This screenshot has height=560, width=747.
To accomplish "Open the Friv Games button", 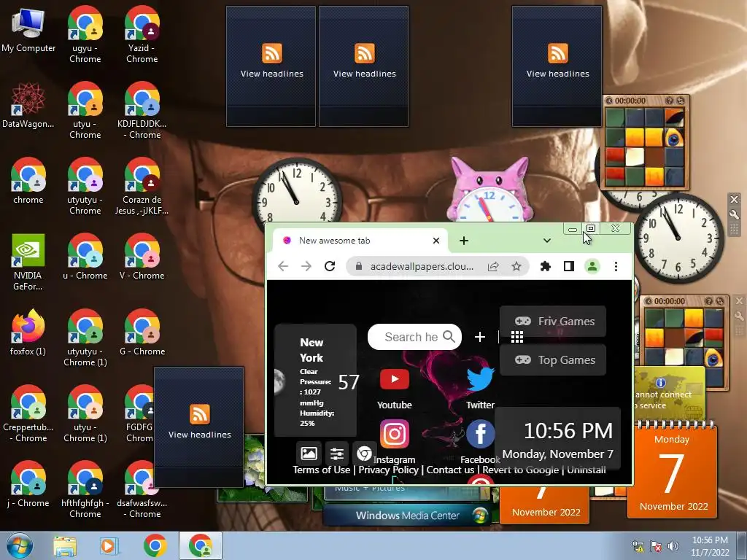I will pyautogui.click(x=553, y=322).
